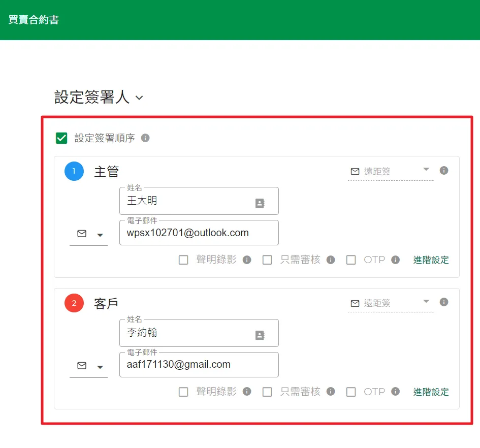The image size is (480, 448).
Task: Click info icon beside 主管 遠距簽 dropdown
Action: point(444,171)
